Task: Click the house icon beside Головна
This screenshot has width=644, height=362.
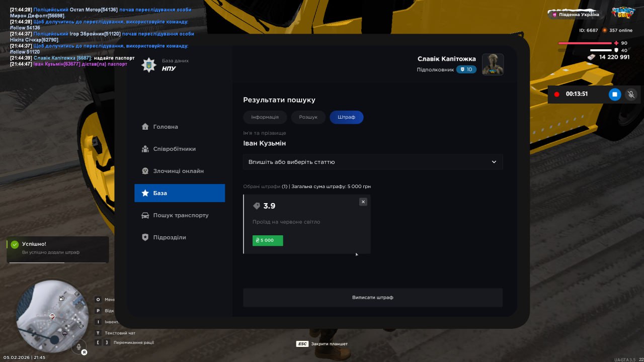Action: pyautogui.click(x=145, y=127)
